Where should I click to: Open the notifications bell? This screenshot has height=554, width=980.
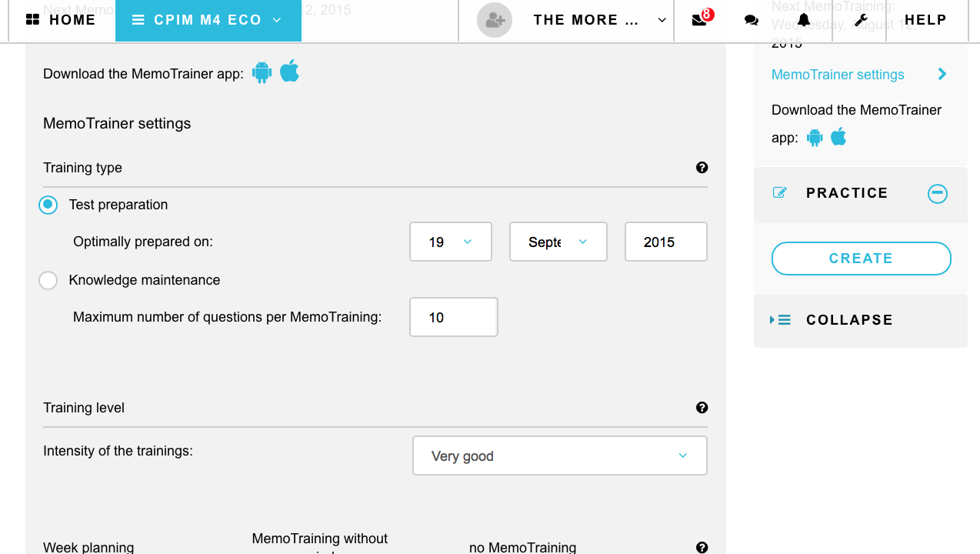pos(804,20)
